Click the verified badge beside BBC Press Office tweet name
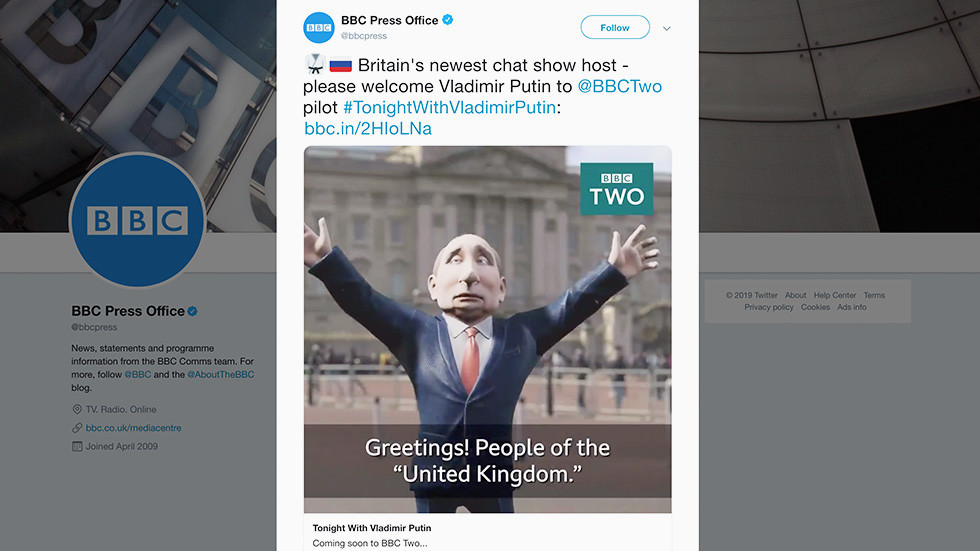This screenshot has height=551, width=980. coord(448,20)
